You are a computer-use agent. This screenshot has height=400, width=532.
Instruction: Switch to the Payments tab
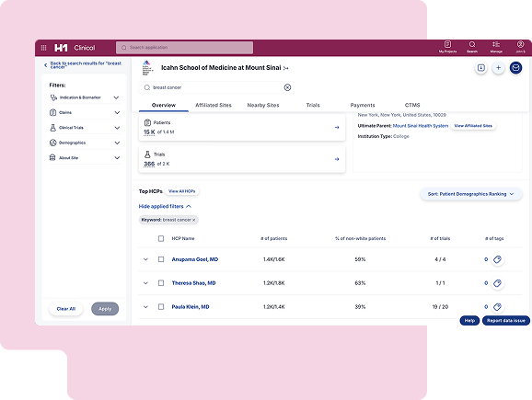pos(363,105)
